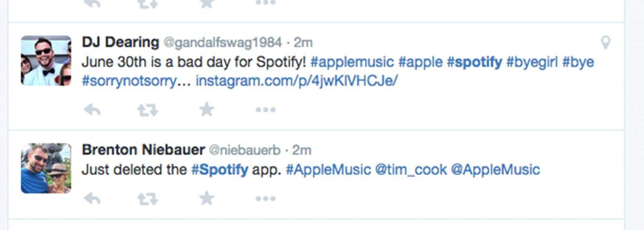This screenshot has width=644, height=230.
Task: Open DJ Dearing's profile picture
Action: [46, 60]
